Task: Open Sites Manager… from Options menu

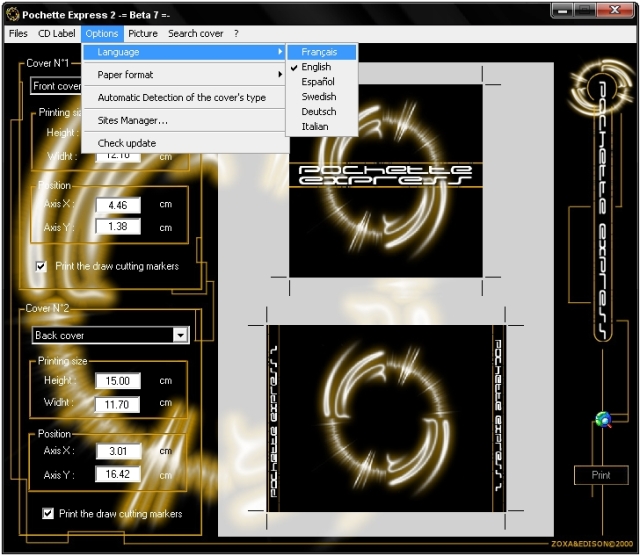Action: click(184, 120)
